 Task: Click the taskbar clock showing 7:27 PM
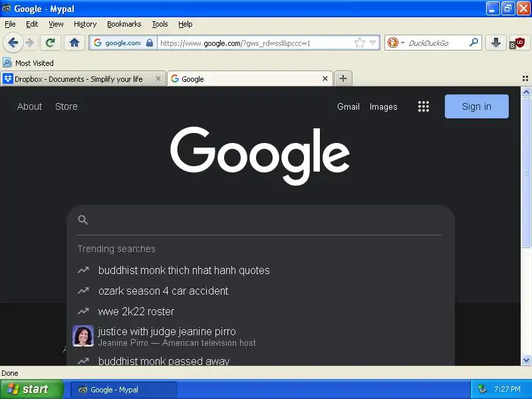pos(507,389)
